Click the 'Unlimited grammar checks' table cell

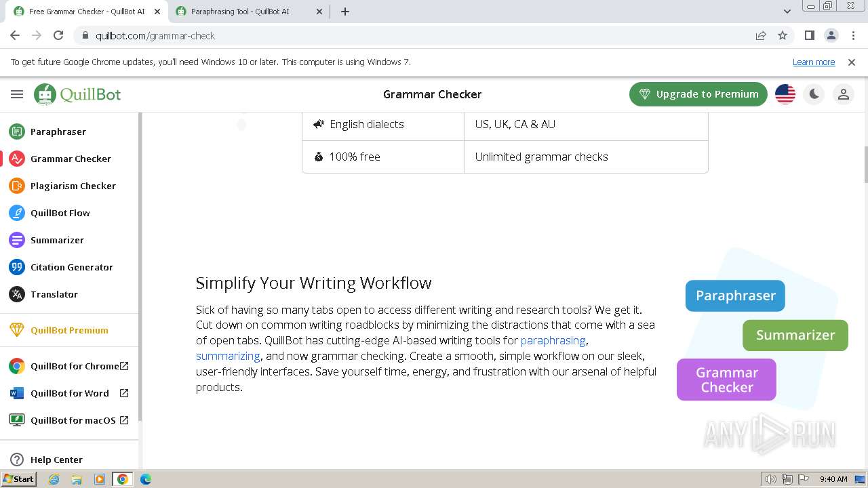tap(586, 157)
